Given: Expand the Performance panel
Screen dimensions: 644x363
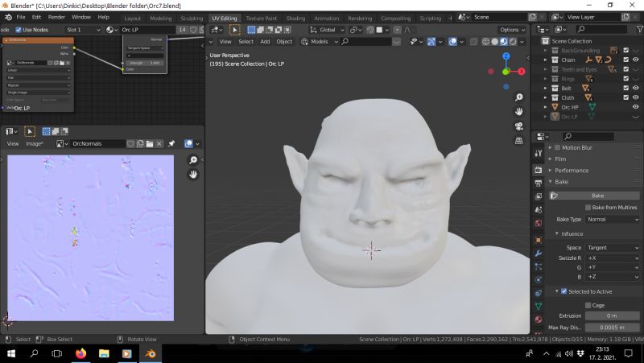Looking at the screenshot, I should point(572,171).
